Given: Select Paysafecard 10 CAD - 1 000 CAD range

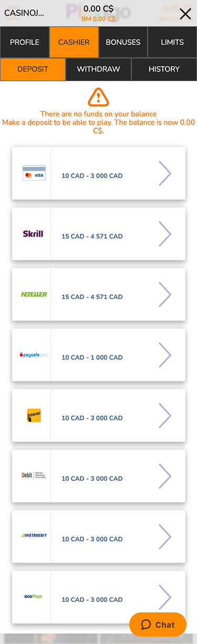Looking at the screenshot, I should click(92, 357).
